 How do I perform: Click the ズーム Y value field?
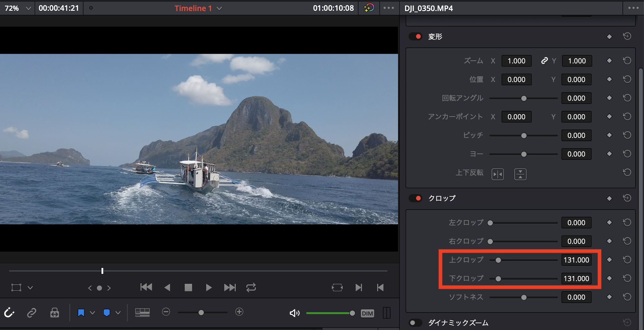click(x=577, y=61)
